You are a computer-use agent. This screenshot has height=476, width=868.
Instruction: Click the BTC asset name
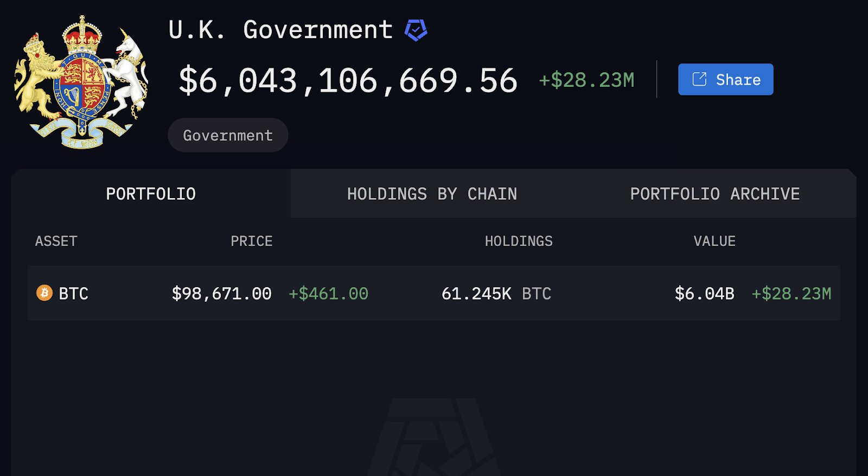pyautogui.click(x=73, y=294)
